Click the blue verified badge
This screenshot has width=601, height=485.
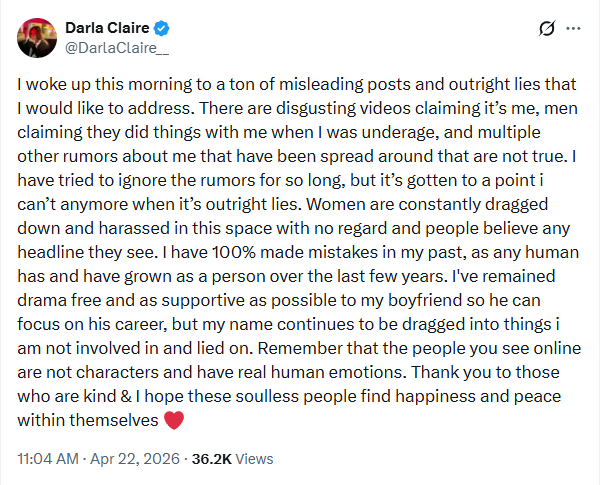pos(161,28)
